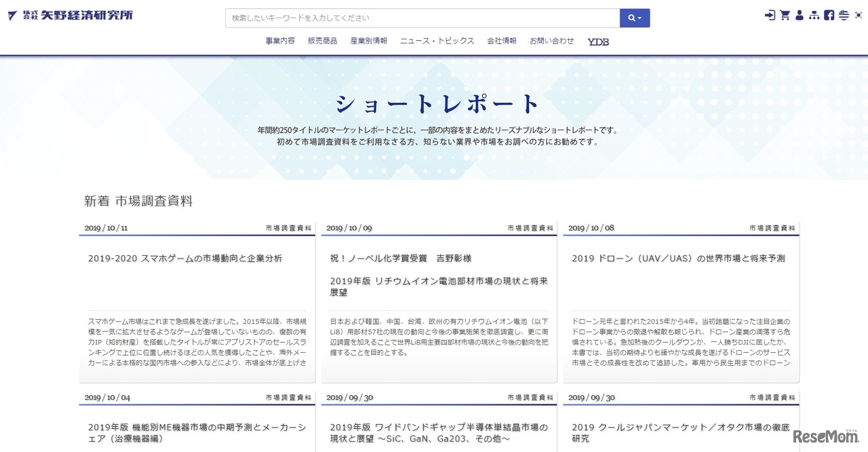
Task: Click the rightmost share icon in header
Action: click(x=859, y=15)
